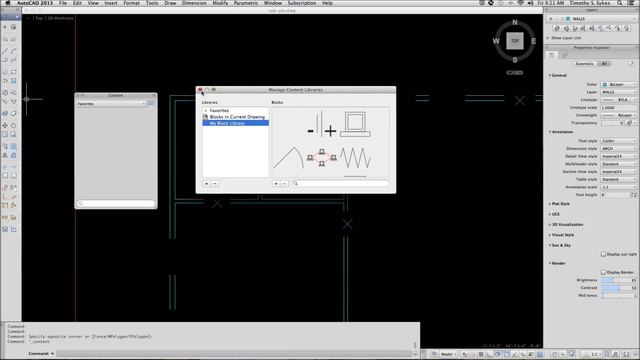Viewport: 640px width, 360px height.
Task: Select the Erase tool in the tool palette
Action: coord(13,113)
